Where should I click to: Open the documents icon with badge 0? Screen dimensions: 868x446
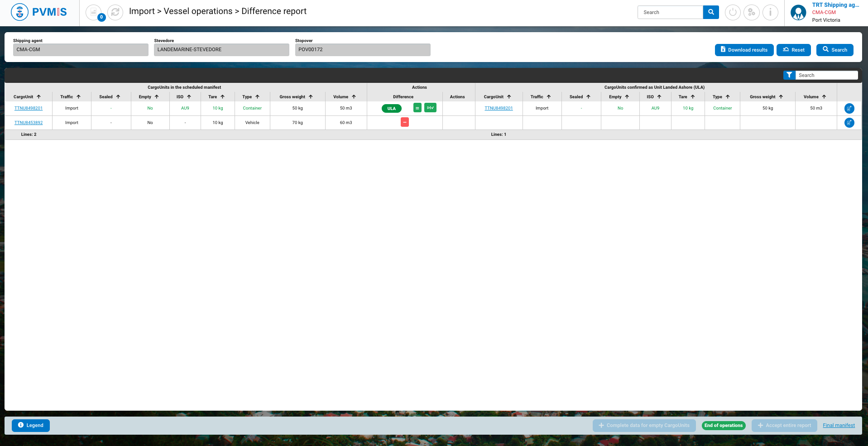coord(93,12)
